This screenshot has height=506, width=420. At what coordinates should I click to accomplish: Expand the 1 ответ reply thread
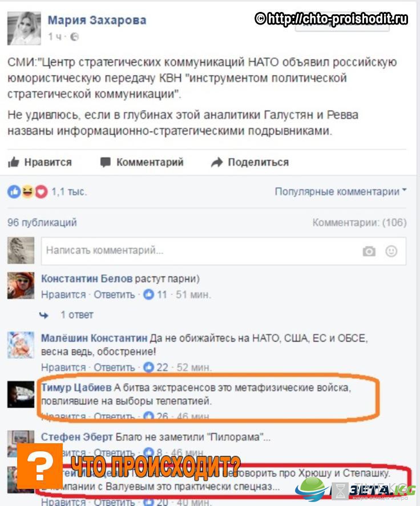click(x=77, y=315)
